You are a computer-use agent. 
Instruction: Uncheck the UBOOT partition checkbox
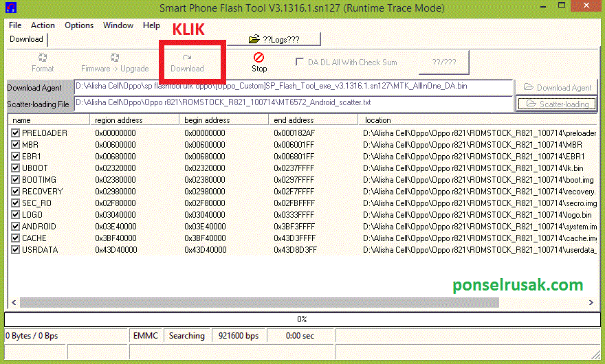(15, 168)
